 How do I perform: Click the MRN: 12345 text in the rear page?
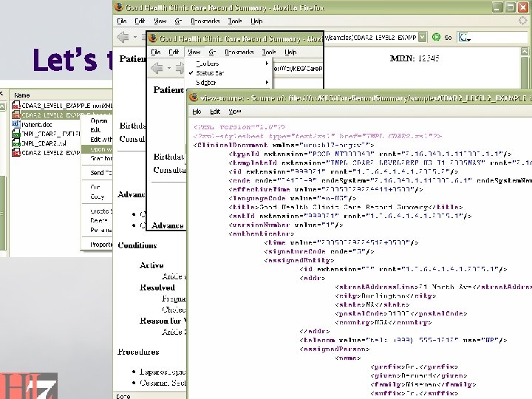(x=415, y=58)
